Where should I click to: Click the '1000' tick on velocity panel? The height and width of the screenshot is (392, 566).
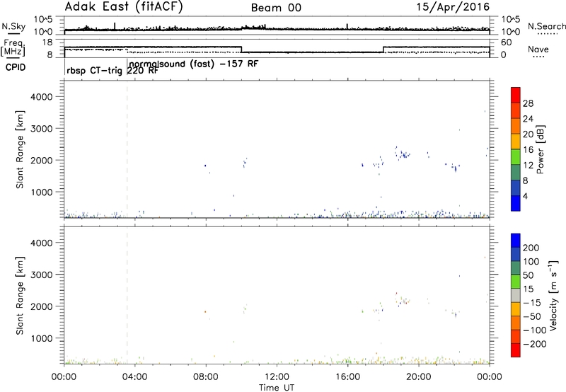tap(42, 338)
